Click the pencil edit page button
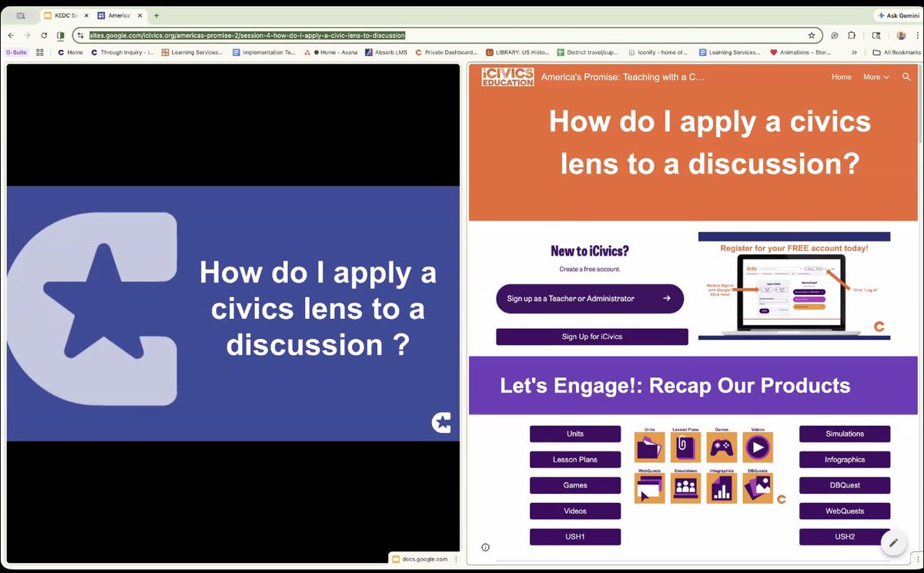Screen dimensions: 924x573 click(893, 542)
